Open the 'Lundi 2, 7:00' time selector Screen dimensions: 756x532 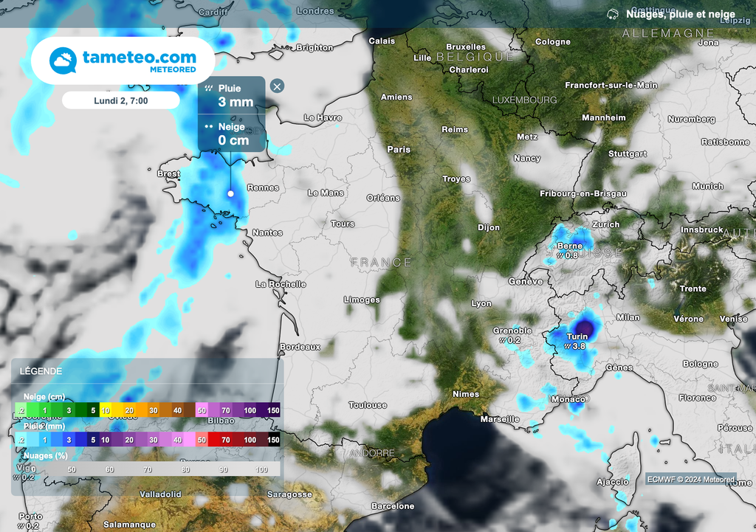coord(121,100)
